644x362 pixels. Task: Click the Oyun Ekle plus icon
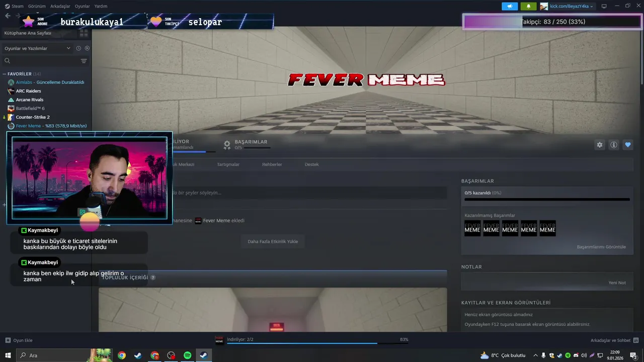(8, 340)
